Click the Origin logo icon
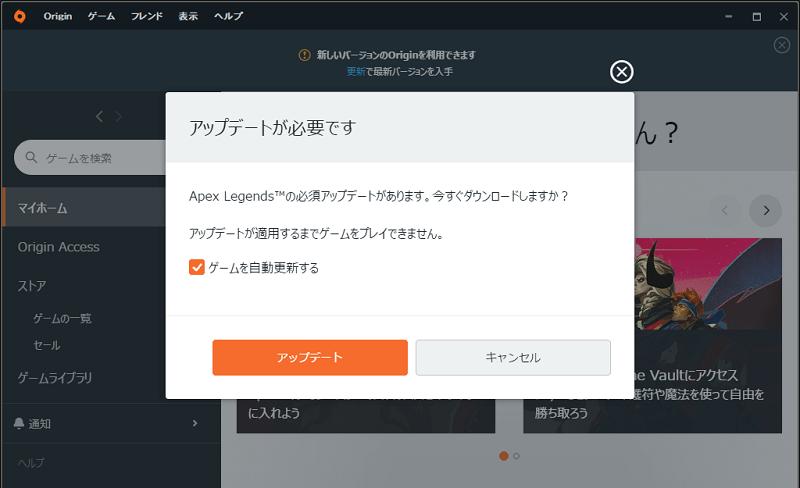Screen dimensions: 800x488 (19, 16)
